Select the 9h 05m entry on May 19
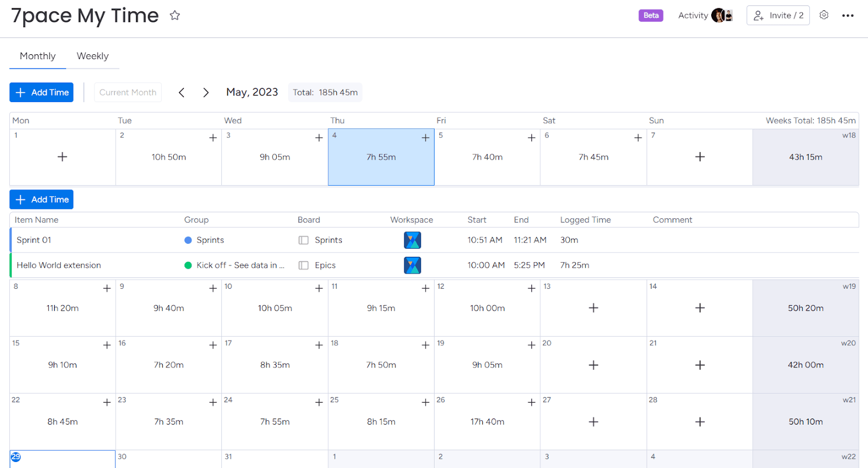868x468 pixels. tap(487, 365)
